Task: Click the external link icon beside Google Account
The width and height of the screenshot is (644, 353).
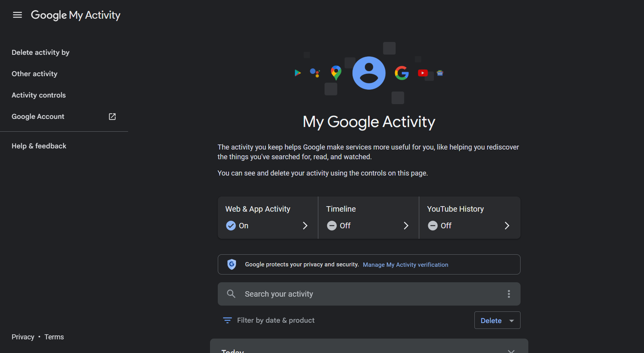Action: [112, 117]
